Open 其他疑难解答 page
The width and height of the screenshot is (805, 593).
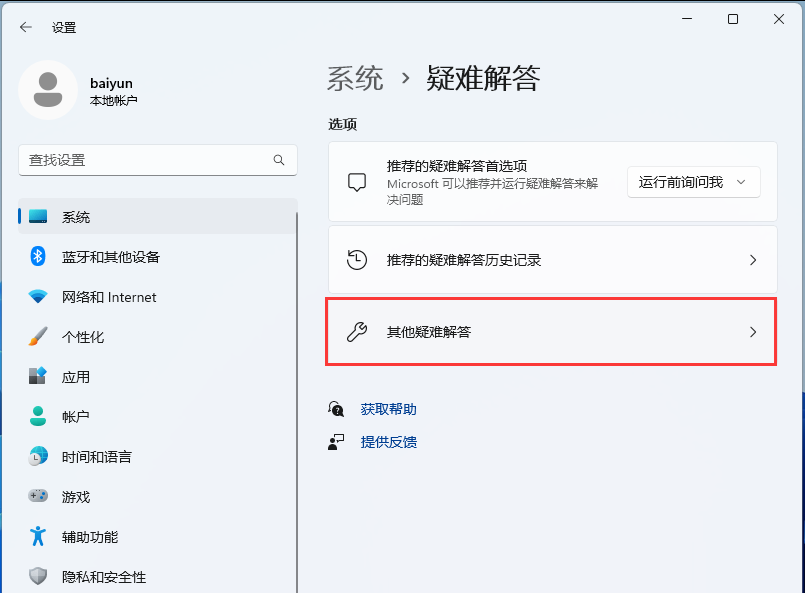[550, 331]
